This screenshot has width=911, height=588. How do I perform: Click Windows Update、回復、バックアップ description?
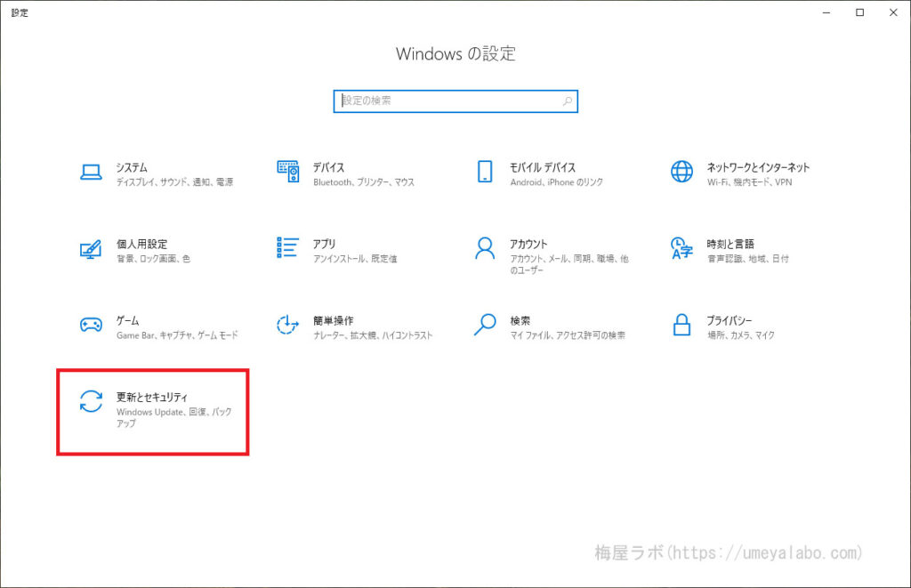[x=174, y=418]
